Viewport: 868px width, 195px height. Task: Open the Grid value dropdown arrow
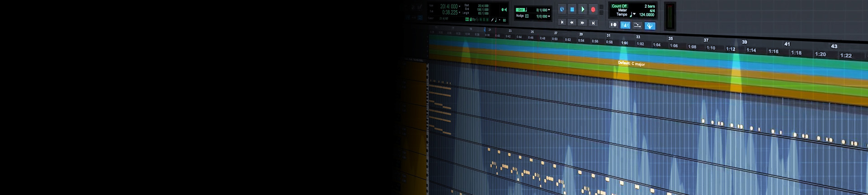pos(549,10)
